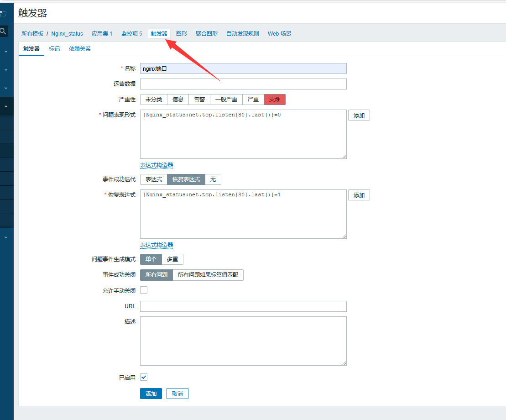Image resolution: width=506 pixels, height=420 pixels.
Task: Select 所有问题 for 事件成功关闭
Action: pyautogui.click(x=156, y=275)
